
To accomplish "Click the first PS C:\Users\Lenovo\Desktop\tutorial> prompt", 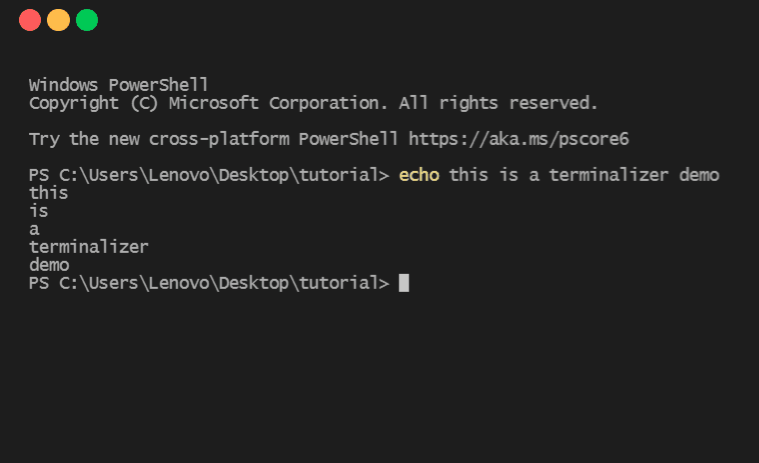I will tap(209, 175).
